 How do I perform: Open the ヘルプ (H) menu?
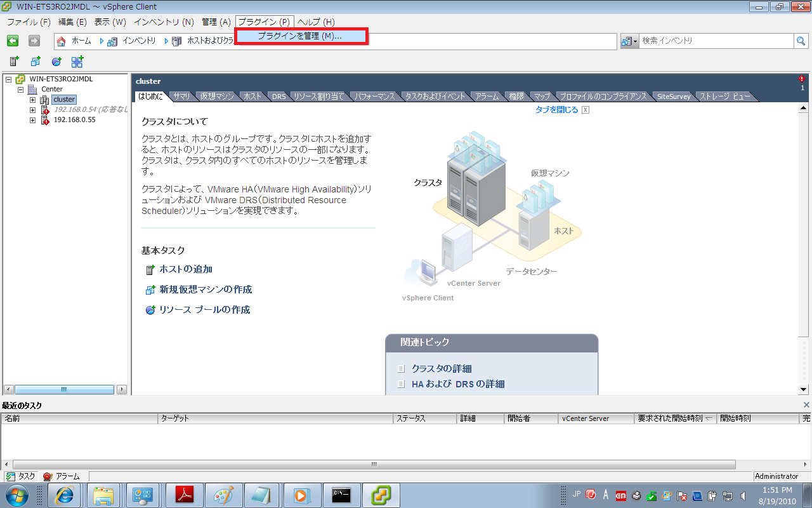316,22
